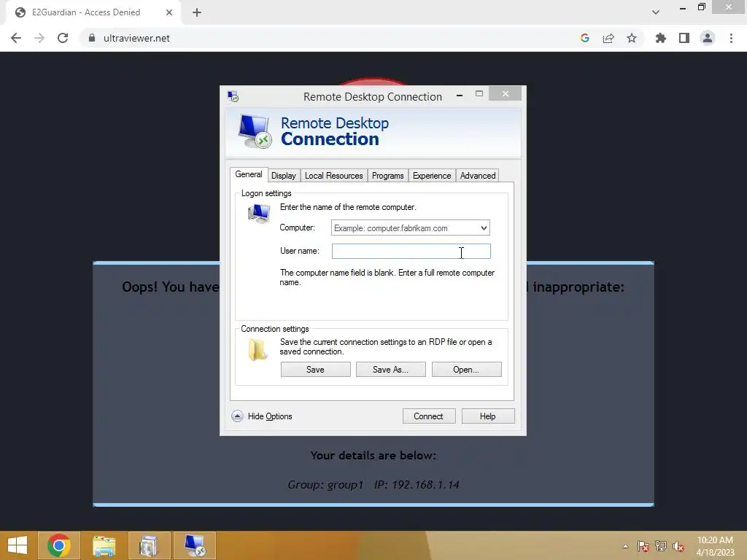
Task: Click the folder icon in Connection settings
Action: [258, 349]
